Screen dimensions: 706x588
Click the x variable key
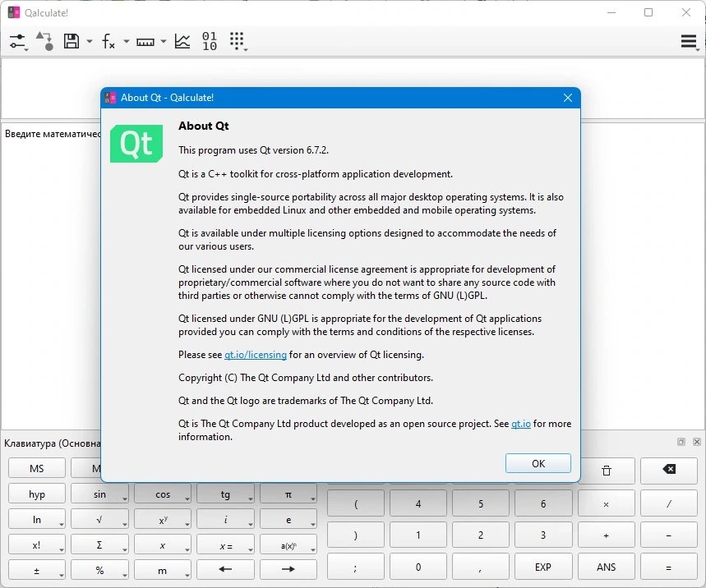click(163, 544)
